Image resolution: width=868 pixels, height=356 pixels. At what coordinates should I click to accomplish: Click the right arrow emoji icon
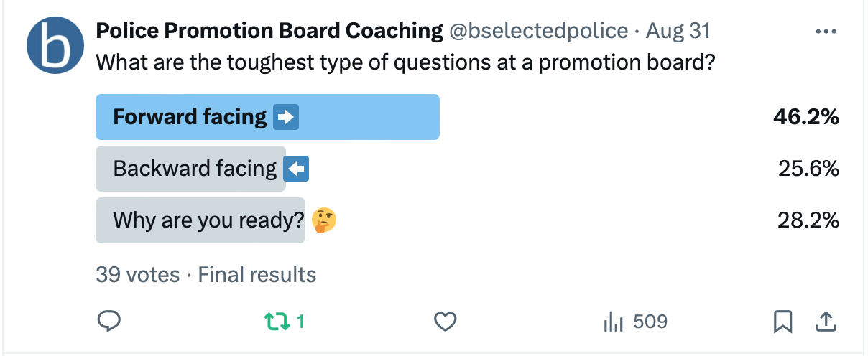tap(285, 117)
